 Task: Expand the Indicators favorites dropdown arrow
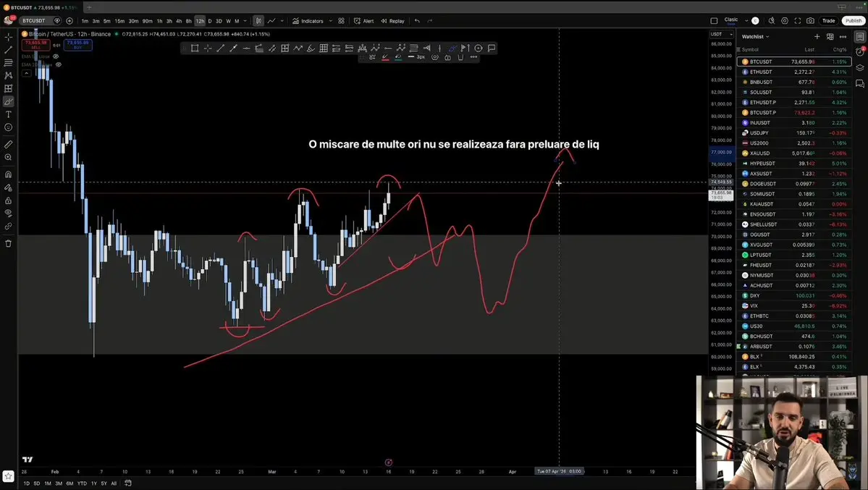(x=331, y=21)
